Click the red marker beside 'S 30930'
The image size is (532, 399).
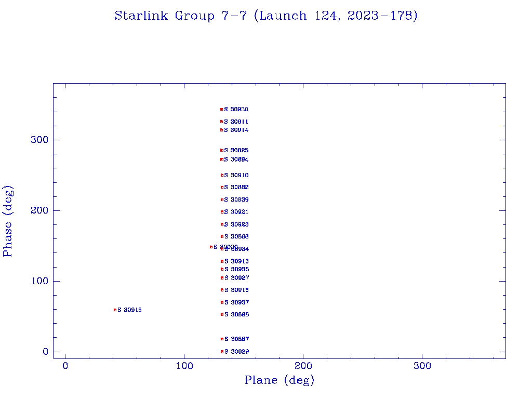pos(221,109)
